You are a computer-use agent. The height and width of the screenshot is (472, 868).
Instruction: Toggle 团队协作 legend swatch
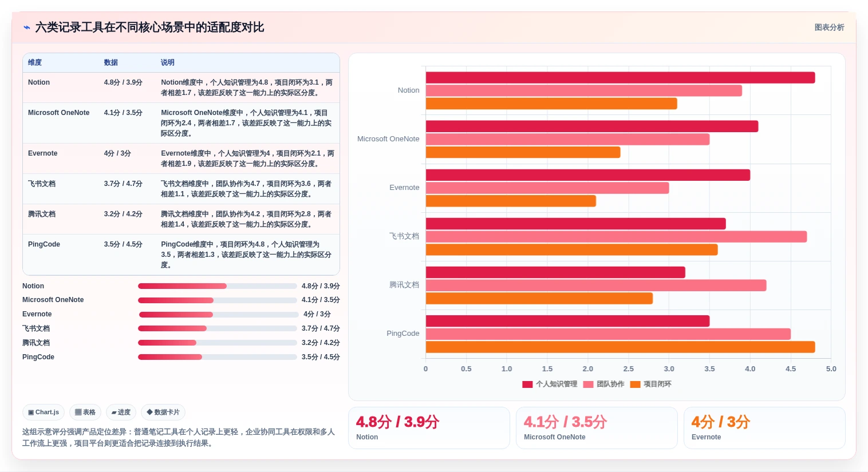click(x=588, y=384)
